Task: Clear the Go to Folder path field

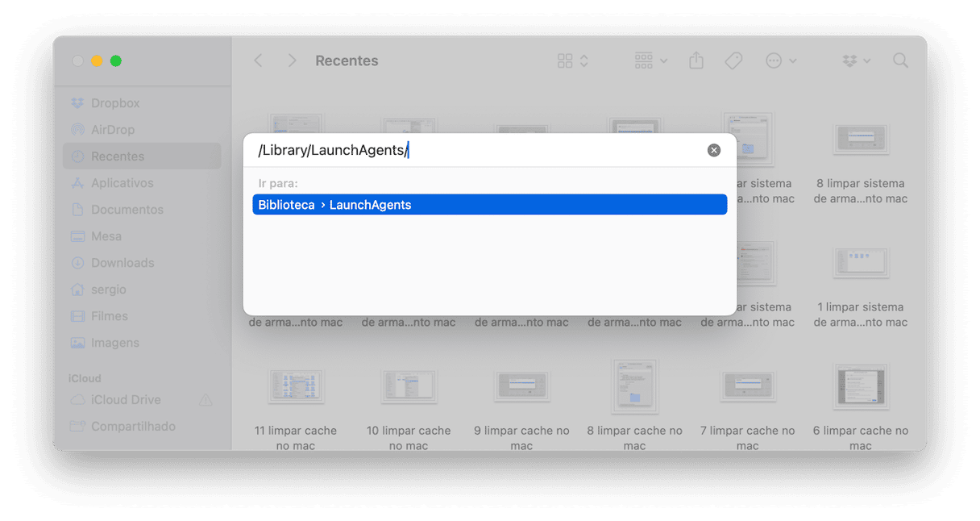Action: coord(714,150)
